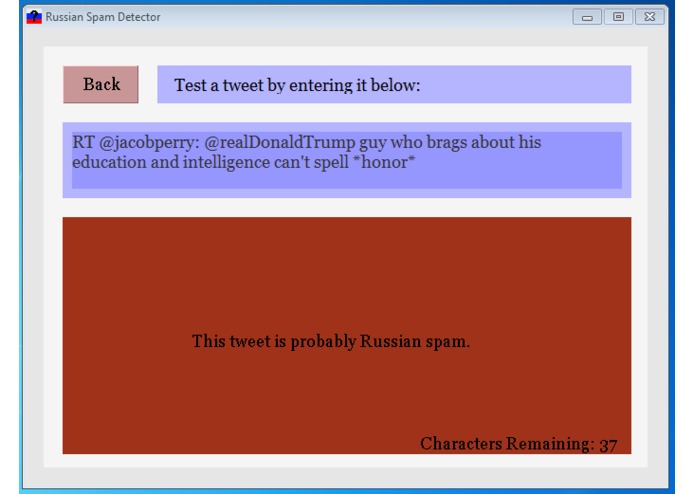Click 'Characters Remaining: 37' counter
This screenshot has height=494, width=695.
pos(519,444)
